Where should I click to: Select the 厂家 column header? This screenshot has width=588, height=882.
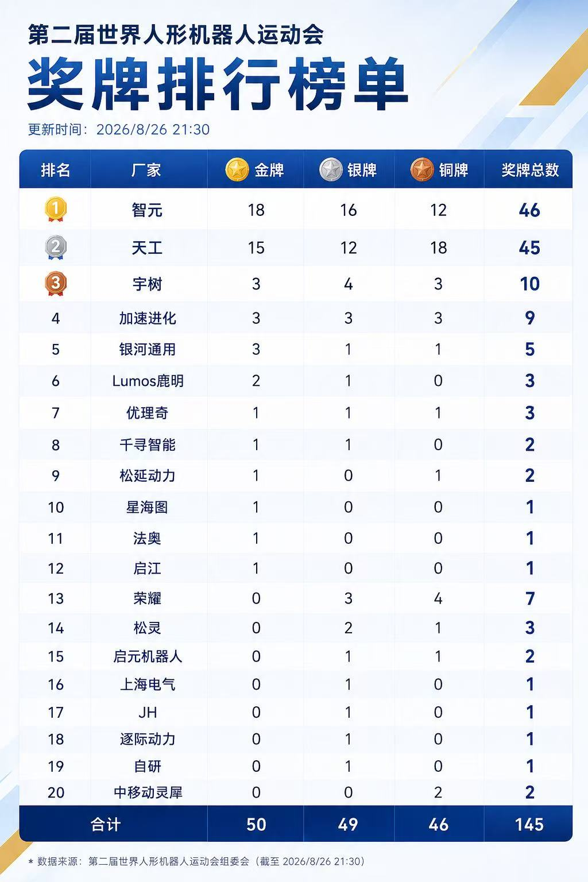[x=146, y=170]
